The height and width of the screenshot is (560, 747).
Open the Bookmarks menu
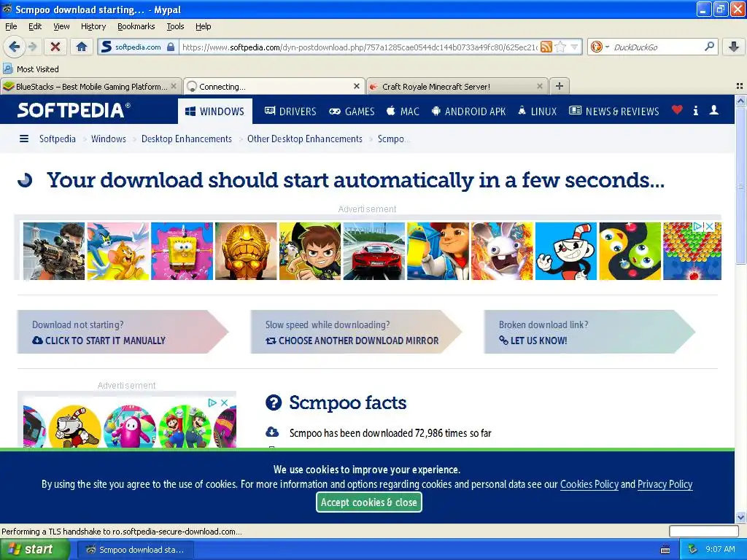[x=136, y=26]
